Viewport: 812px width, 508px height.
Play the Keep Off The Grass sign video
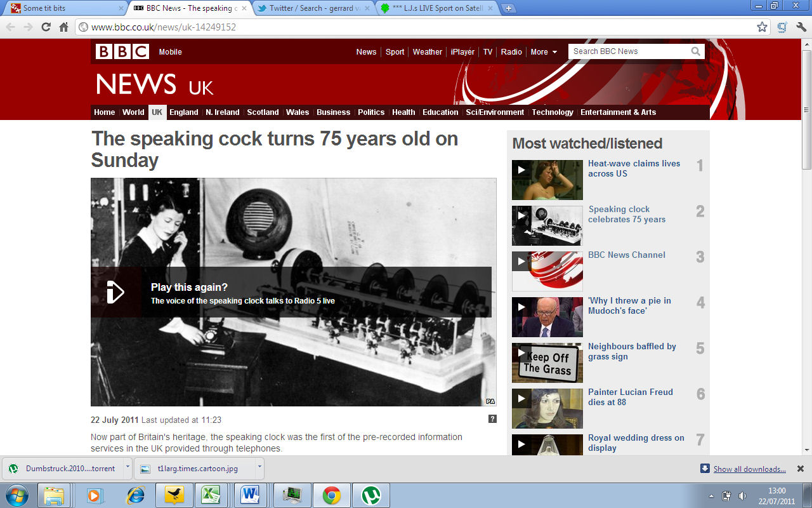click(x=547, y=363)
